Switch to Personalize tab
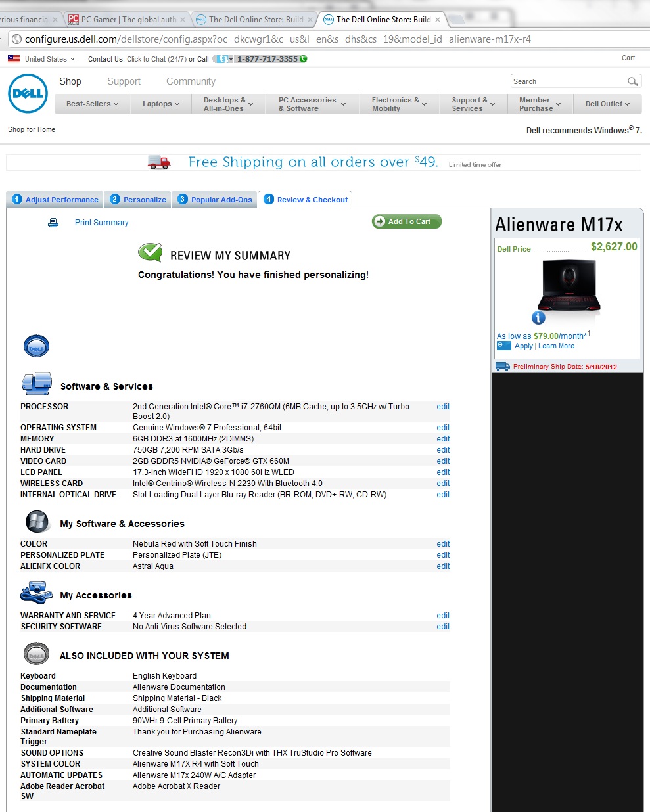 [x=138, y=200]
